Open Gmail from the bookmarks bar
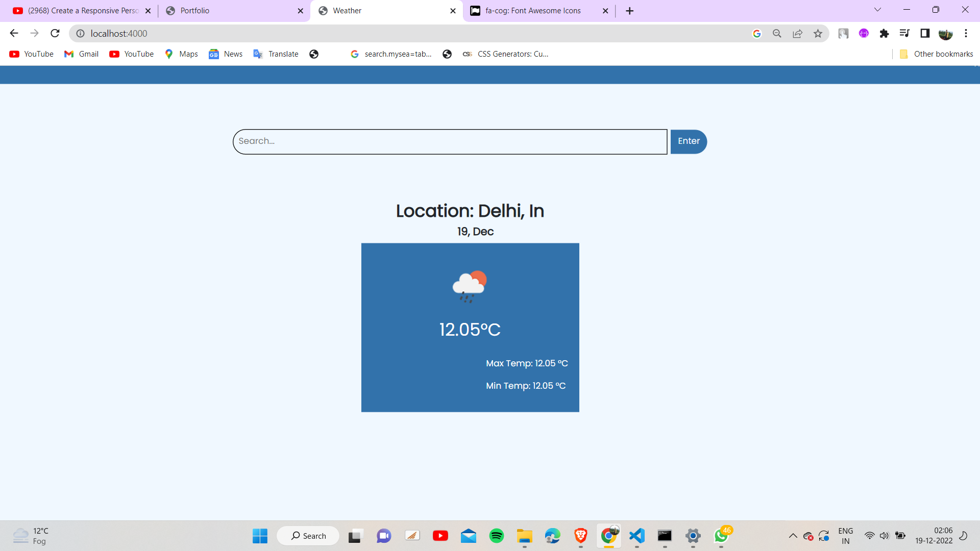980x551 pixels. (x=81, y=54)
